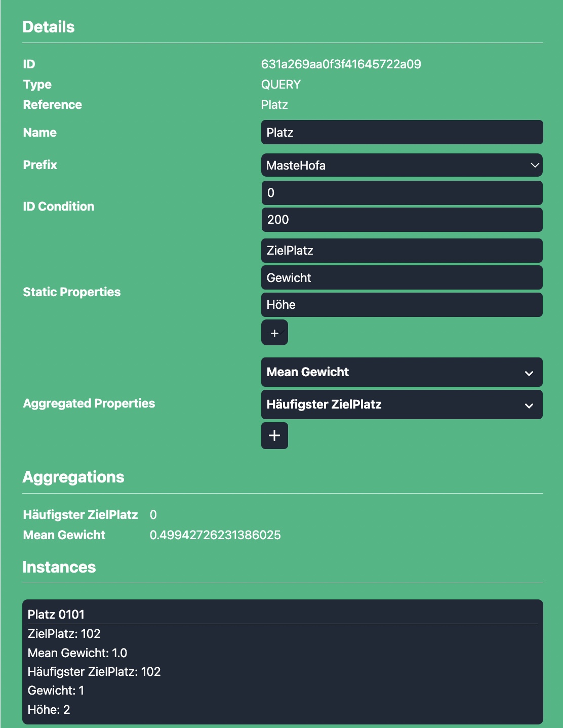563x728 pixels.
Task: Click the ID Condition label
Action: pos(59,207)
